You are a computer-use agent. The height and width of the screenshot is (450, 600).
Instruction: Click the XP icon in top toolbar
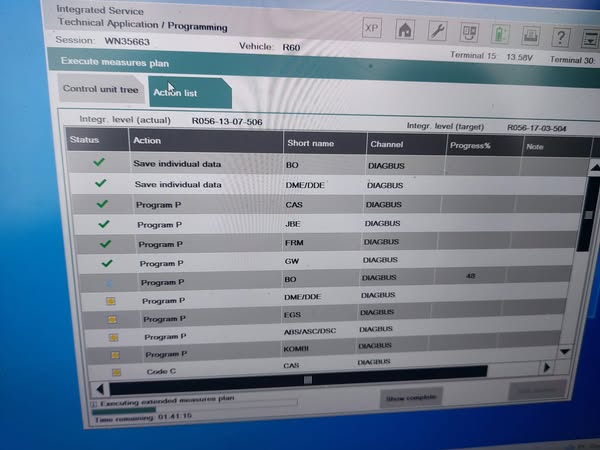click(372, 30)
